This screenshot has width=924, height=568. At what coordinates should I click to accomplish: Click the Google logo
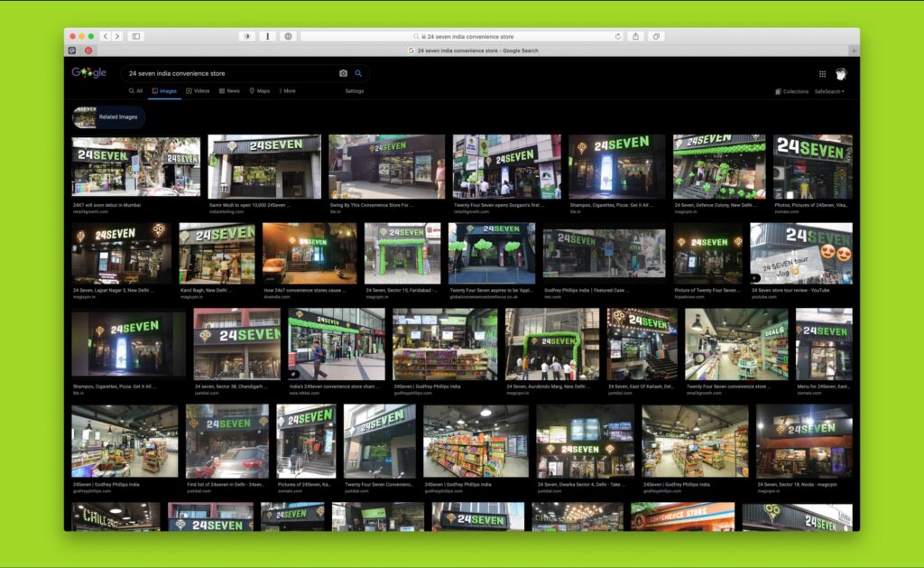[x=89, y=73]
